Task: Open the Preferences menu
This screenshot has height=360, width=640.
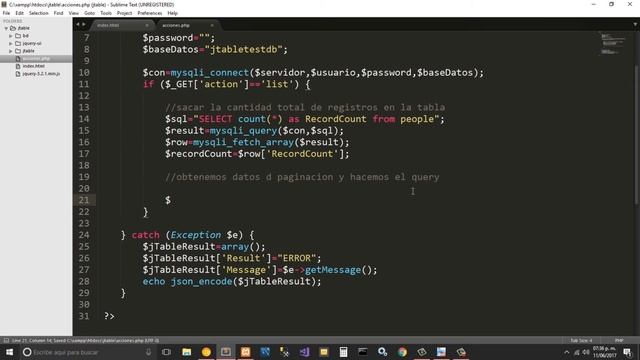Action: (x=149, y=13)
